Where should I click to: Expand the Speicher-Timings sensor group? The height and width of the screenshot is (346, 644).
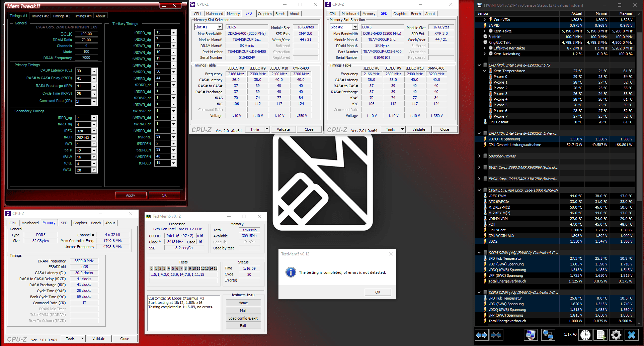(x=479, y=156)
